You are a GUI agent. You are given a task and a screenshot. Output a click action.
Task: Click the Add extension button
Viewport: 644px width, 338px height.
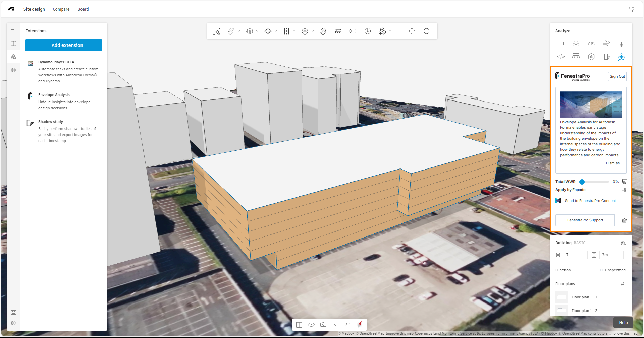click(x=64, y=45)
